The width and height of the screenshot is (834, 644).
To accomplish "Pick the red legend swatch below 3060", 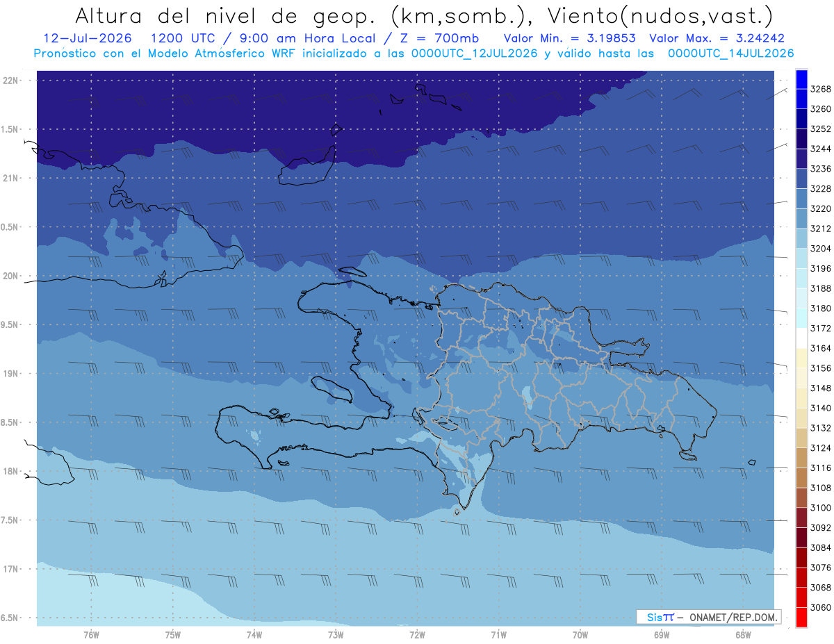I will (x=801, y=617).
